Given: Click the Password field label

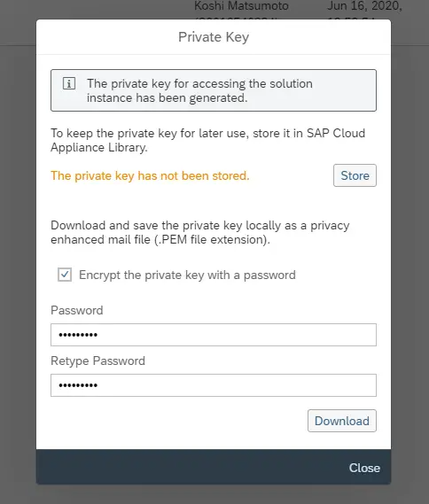Looking at the screenshot, I should click(77, 310).
